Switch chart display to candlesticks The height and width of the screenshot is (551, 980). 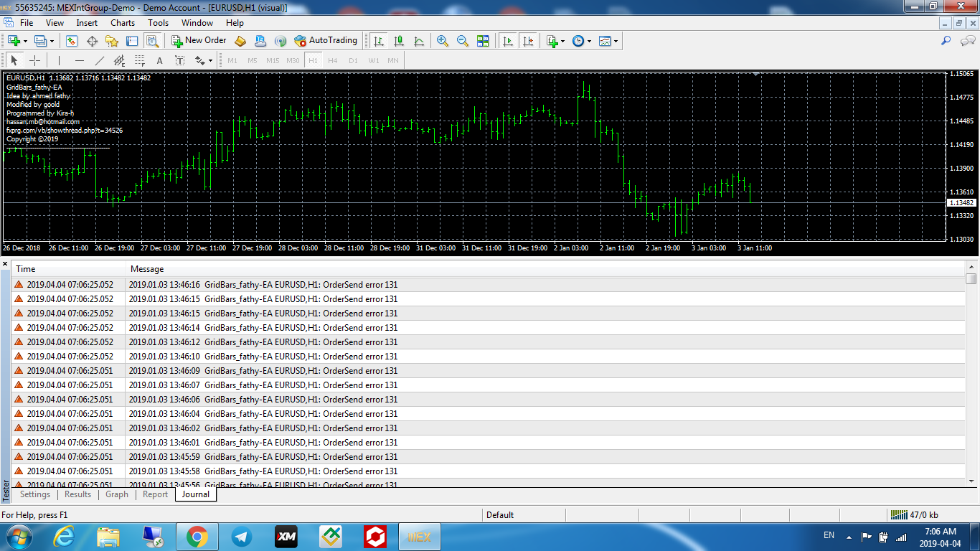click(399, 41)
